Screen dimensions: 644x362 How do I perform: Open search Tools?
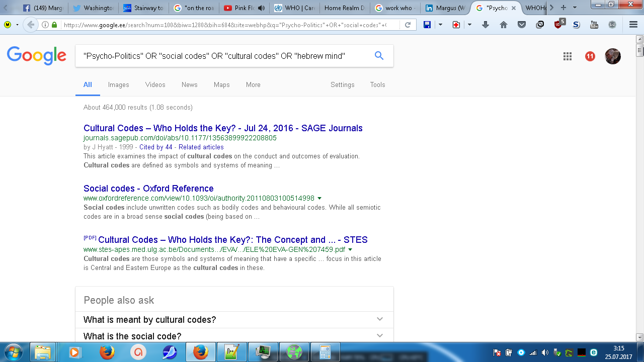click(378, 85)
